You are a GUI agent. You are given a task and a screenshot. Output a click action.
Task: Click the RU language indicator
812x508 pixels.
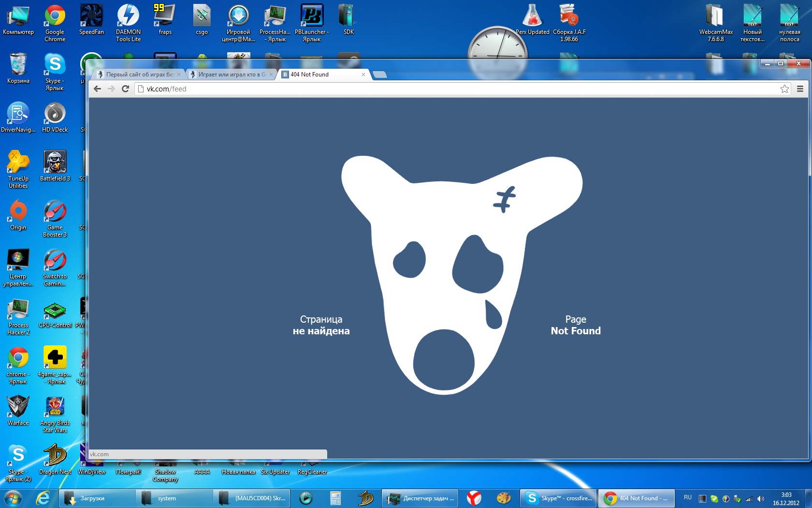point(687,497)
